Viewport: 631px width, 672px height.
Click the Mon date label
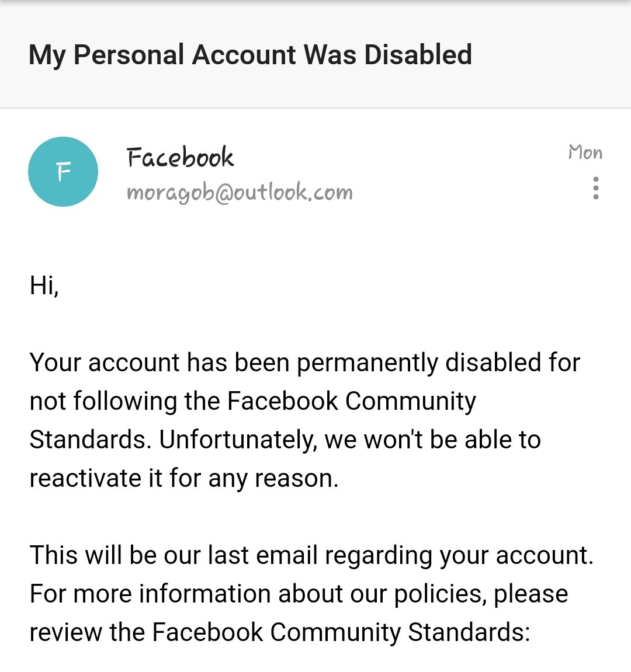tap(584, 153)
